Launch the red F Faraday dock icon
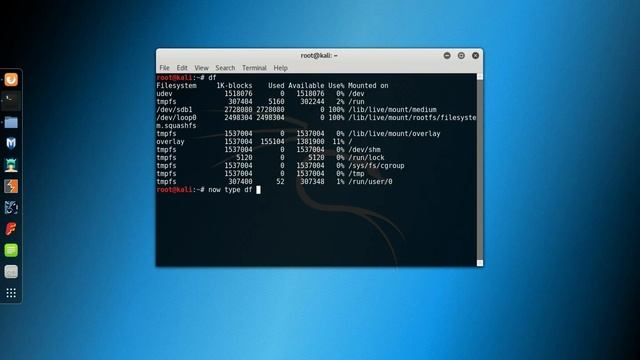 click(11, 229)
